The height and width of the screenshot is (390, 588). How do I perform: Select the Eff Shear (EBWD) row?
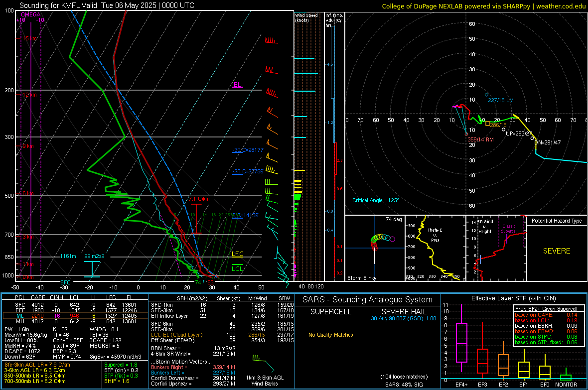[x=222, y=340]
